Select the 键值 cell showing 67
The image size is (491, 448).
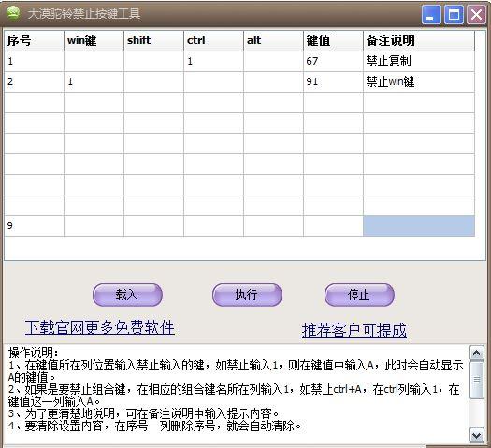point(333,61)
